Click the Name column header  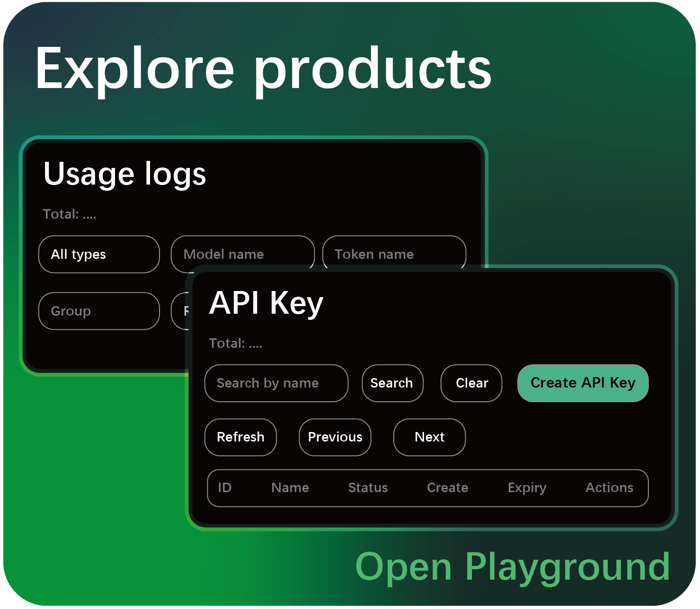[290, 488]
